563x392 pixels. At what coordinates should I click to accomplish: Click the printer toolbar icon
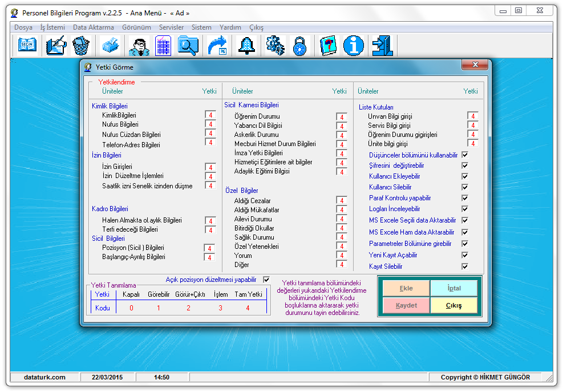(x=111, y=46)
